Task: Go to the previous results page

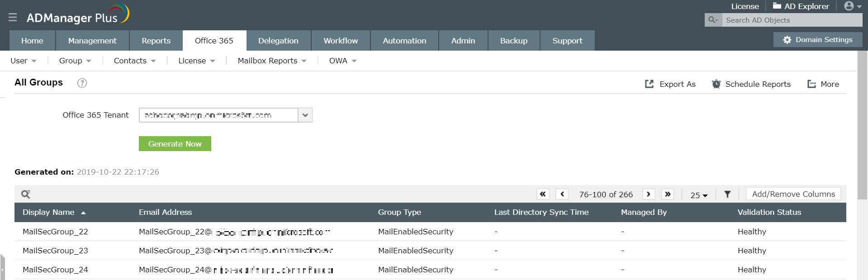Action: click(562, 194)
